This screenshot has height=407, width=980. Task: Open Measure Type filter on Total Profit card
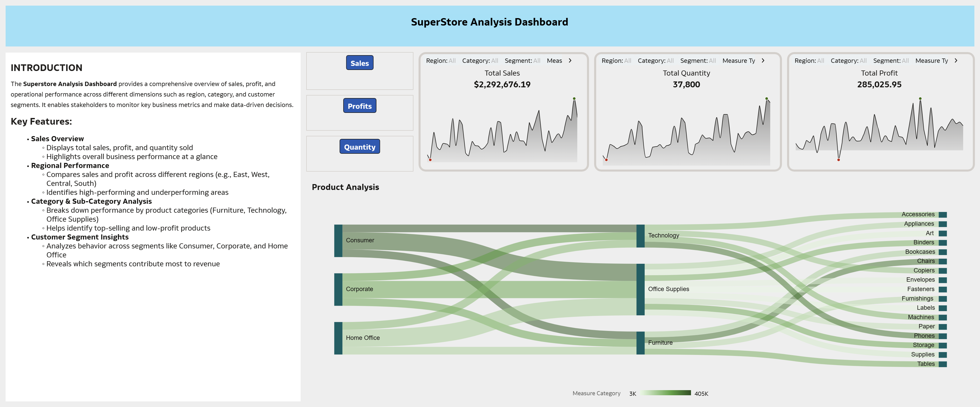[x=931, y=61]
